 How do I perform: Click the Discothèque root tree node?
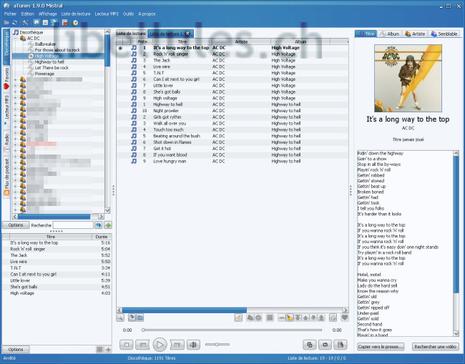tap(31, 32)
